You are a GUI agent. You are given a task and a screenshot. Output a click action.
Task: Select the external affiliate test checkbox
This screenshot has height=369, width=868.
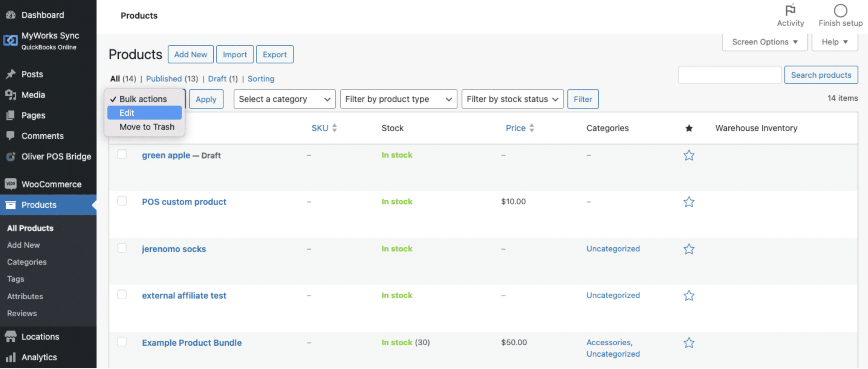[122, 295]
